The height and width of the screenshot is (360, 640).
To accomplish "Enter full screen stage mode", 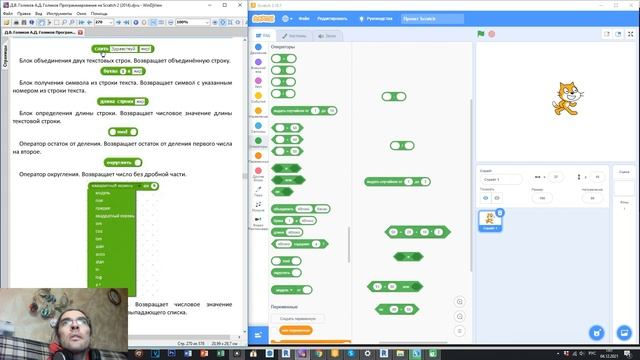I will (x=630, y=34).
